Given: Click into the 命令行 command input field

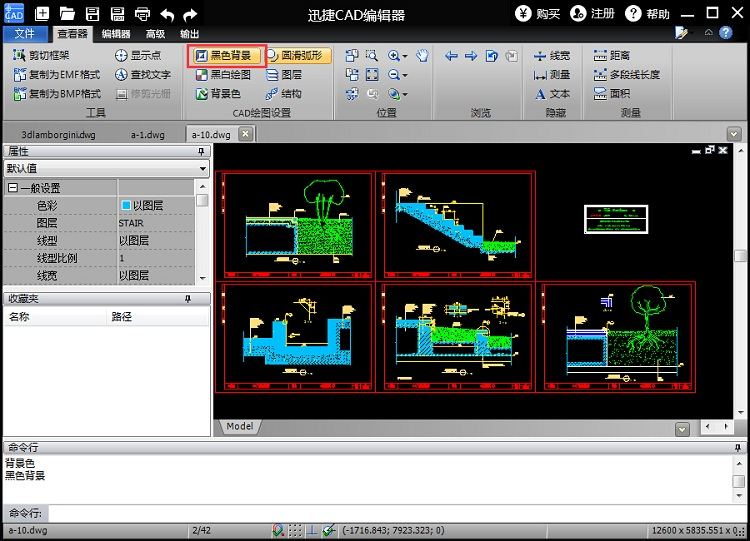Looking at the screenshot, I should [x=390, y=513].
